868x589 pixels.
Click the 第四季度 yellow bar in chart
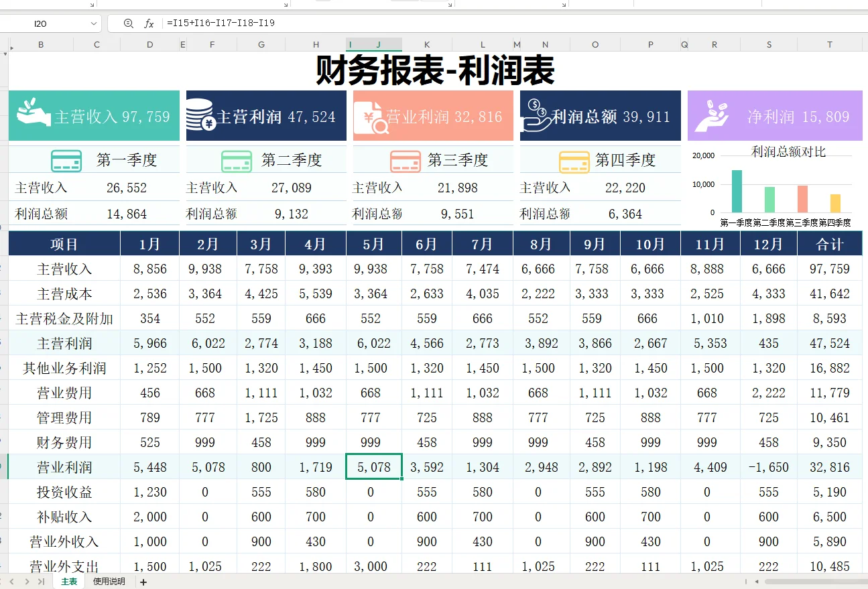[835, 203]
